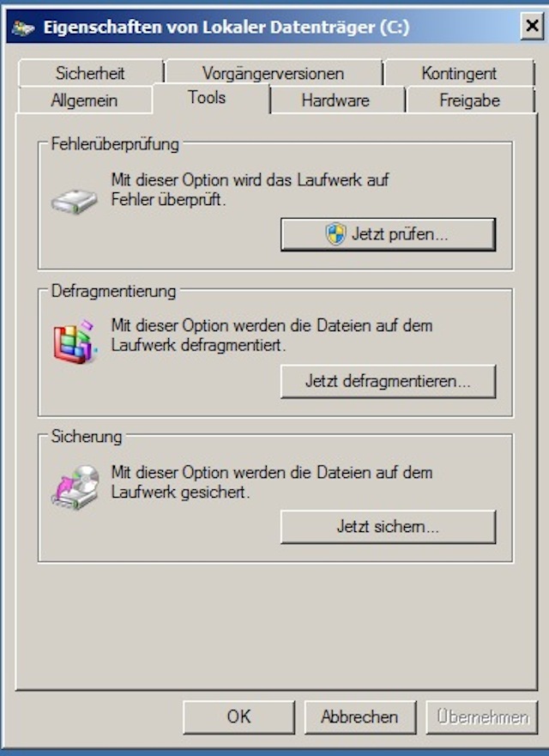Cancel the dialog with Abbrechen
Image resolution: width=549 pixels, height=756 pixels.
click(360, 717)
